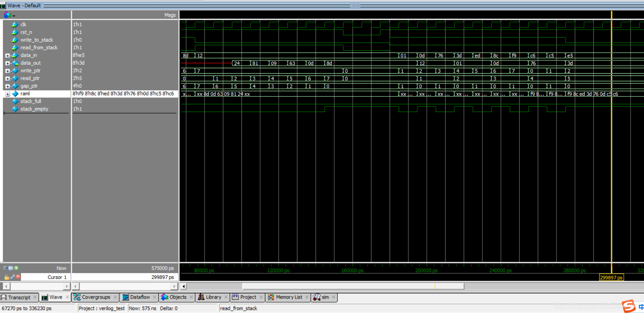Click the edit grid and timeline icon

(x=11, y=268)
